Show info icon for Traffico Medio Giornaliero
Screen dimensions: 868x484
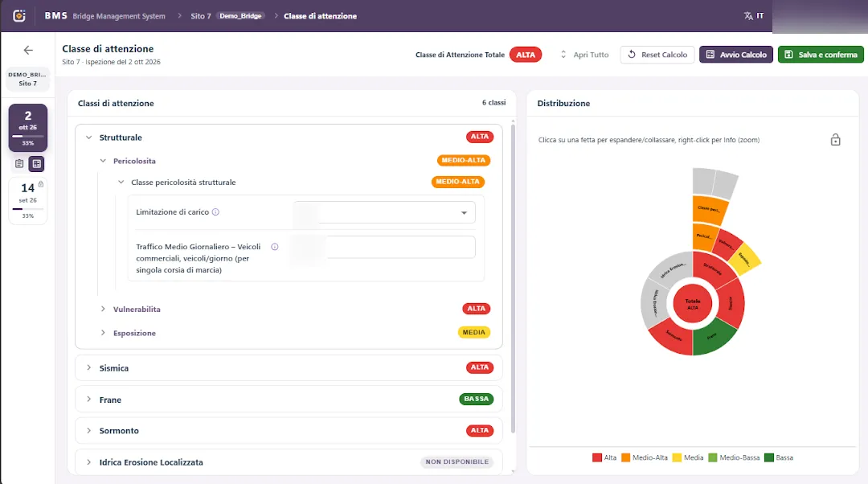(x=275, y=247)
